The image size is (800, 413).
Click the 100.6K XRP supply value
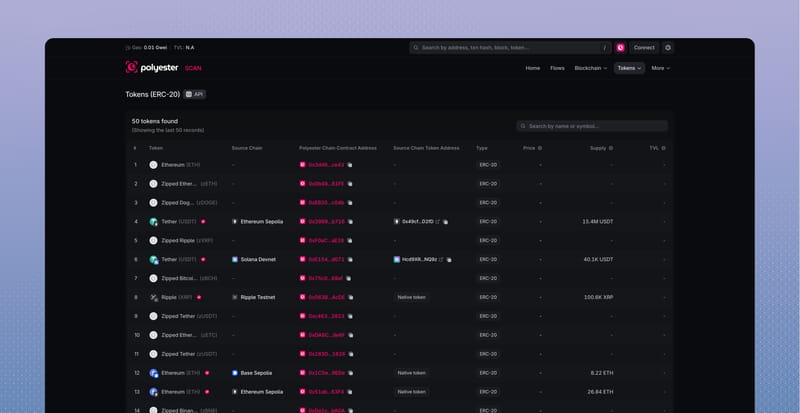coord(599,297)
